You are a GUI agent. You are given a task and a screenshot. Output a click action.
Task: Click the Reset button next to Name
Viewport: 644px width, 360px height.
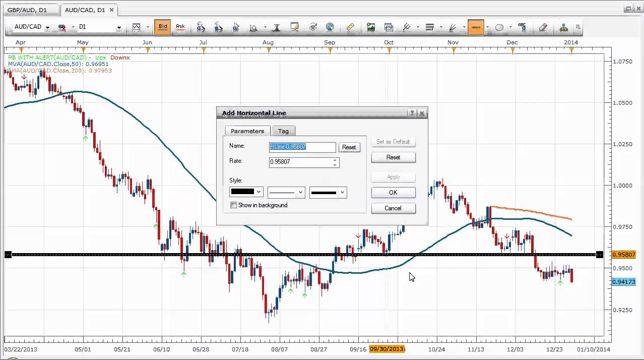coord(349,147)
